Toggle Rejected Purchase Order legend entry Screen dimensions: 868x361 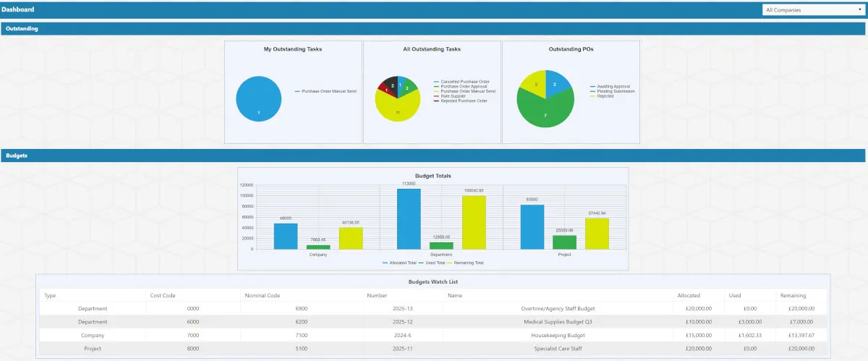click(x=460, y=101)
